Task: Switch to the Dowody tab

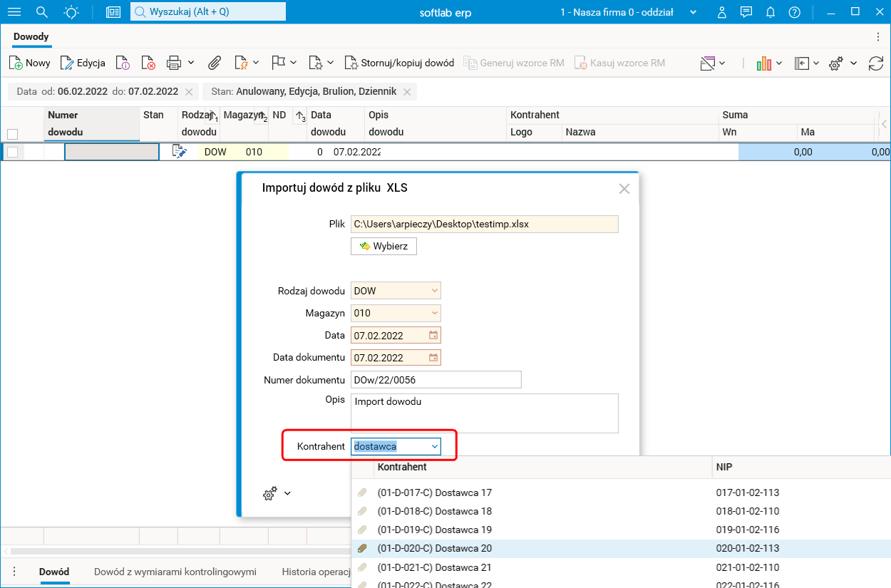Action: pos(31,36)
